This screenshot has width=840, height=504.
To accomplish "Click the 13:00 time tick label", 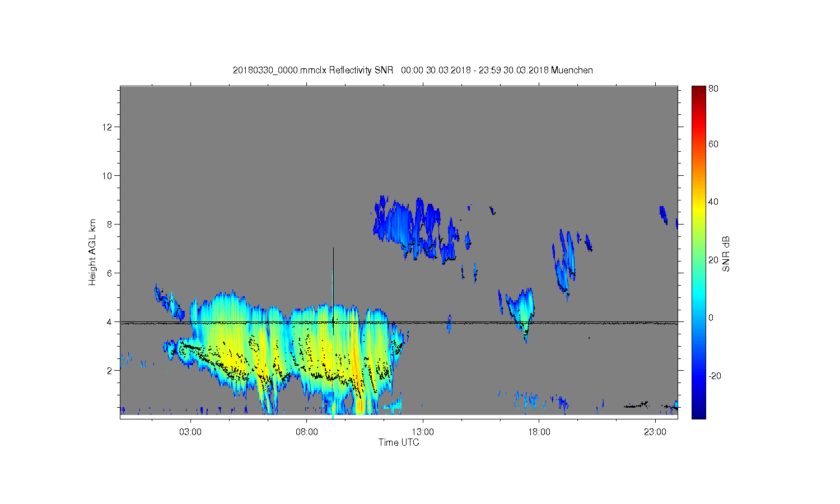I will [423, 432].
